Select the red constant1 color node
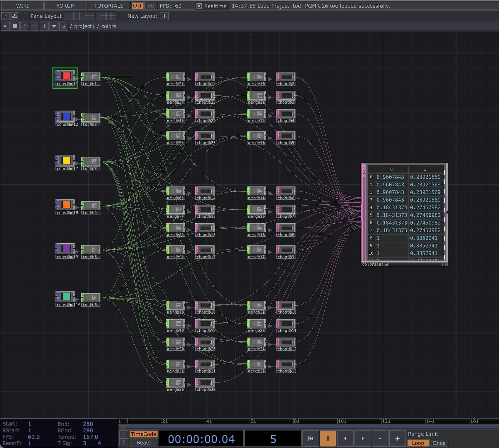 pyautogui.click(x=66, y=76)
